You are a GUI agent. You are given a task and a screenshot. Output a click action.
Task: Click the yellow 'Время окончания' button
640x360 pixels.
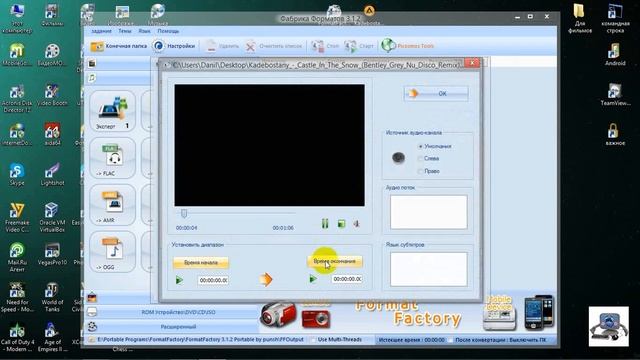(334, 261)
